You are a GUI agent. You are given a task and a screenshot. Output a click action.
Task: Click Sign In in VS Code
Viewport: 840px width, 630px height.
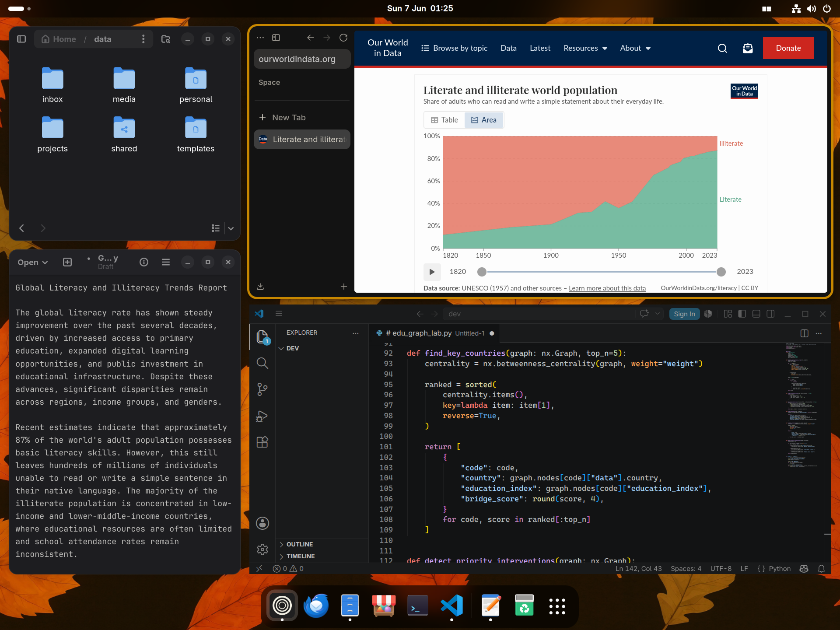click(684, 314)
